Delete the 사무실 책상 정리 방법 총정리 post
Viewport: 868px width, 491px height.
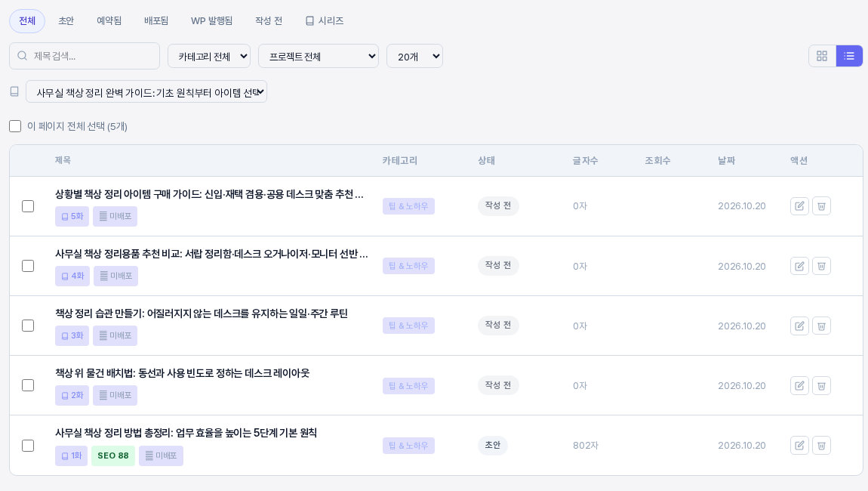[x=821, y=446]
